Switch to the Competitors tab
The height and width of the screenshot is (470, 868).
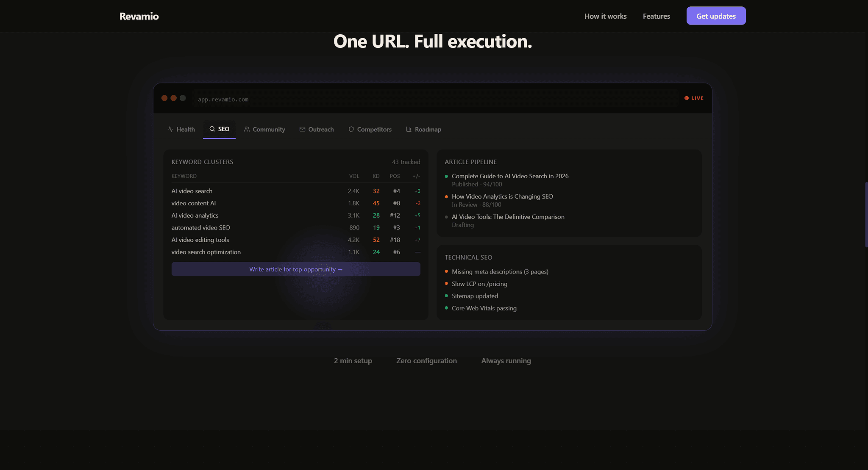(x=370, y=129)
